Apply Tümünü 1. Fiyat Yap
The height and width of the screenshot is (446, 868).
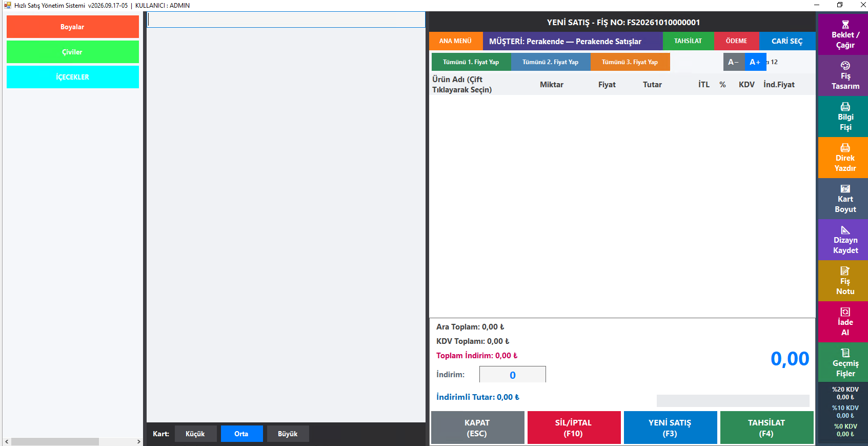(471, 62)
